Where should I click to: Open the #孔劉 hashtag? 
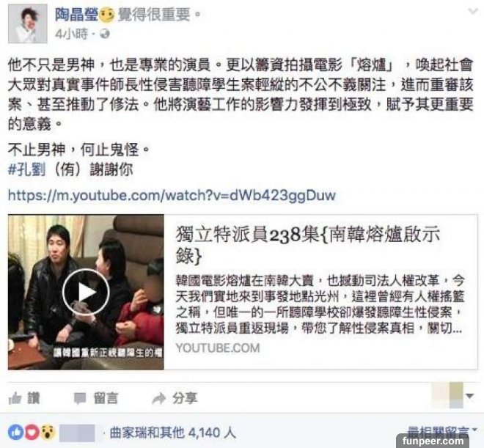tap(26, 170)
